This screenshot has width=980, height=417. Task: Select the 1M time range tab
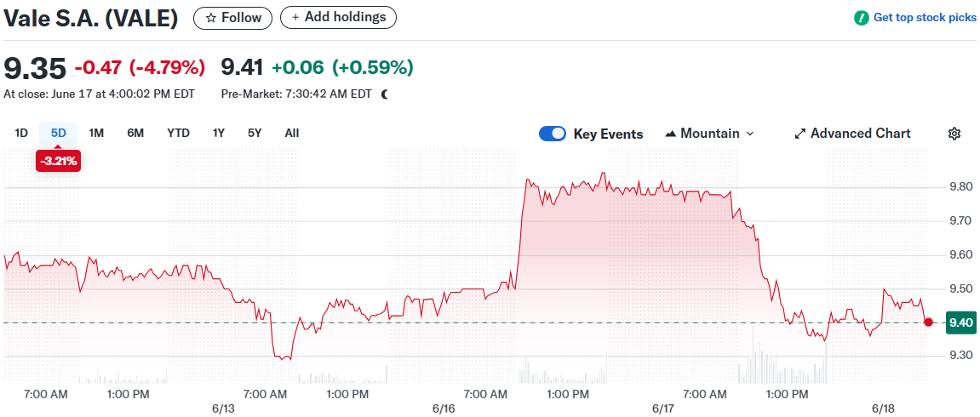click(96, 133)
